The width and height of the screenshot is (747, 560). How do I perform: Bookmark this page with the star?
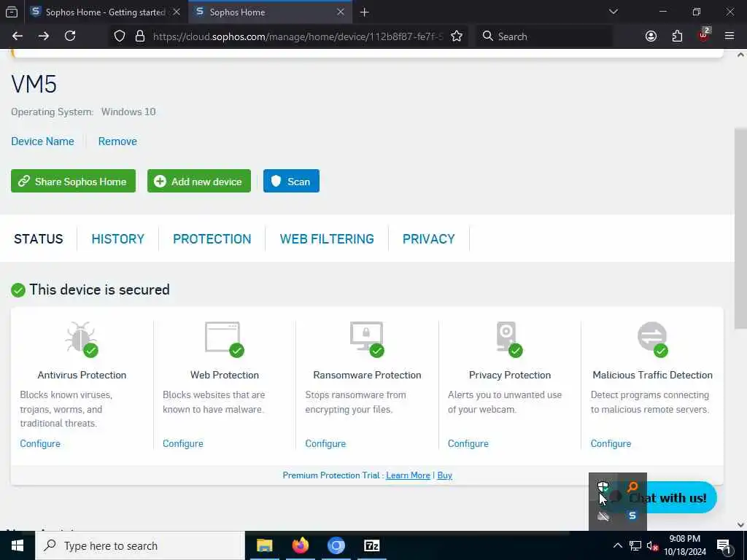[x=457, y=36]
